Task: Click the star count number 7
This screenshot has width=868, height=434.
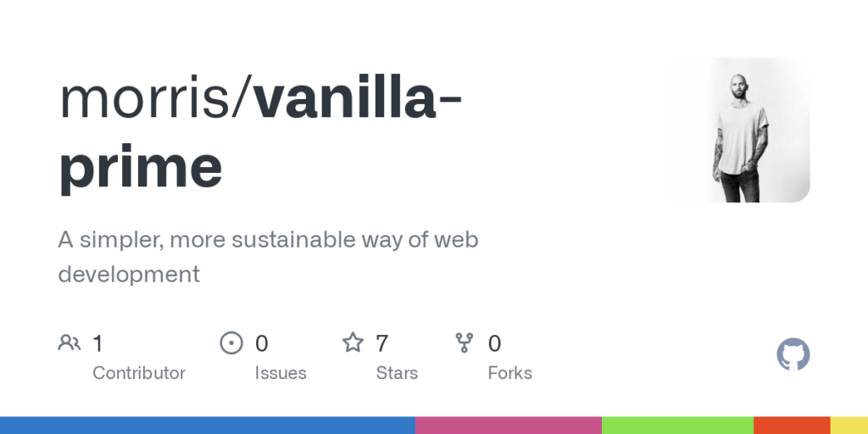Action: pyautogui.click(x=382, y=343)
